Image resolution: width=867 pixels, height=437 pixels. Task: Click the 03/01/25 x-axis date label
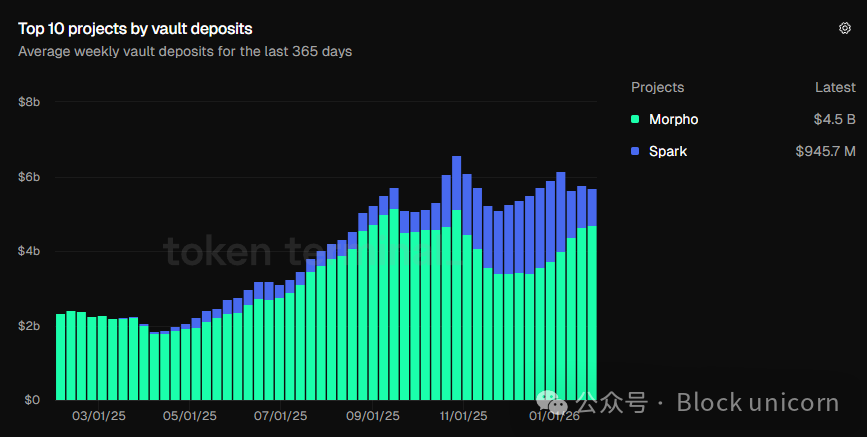(99, 415)
